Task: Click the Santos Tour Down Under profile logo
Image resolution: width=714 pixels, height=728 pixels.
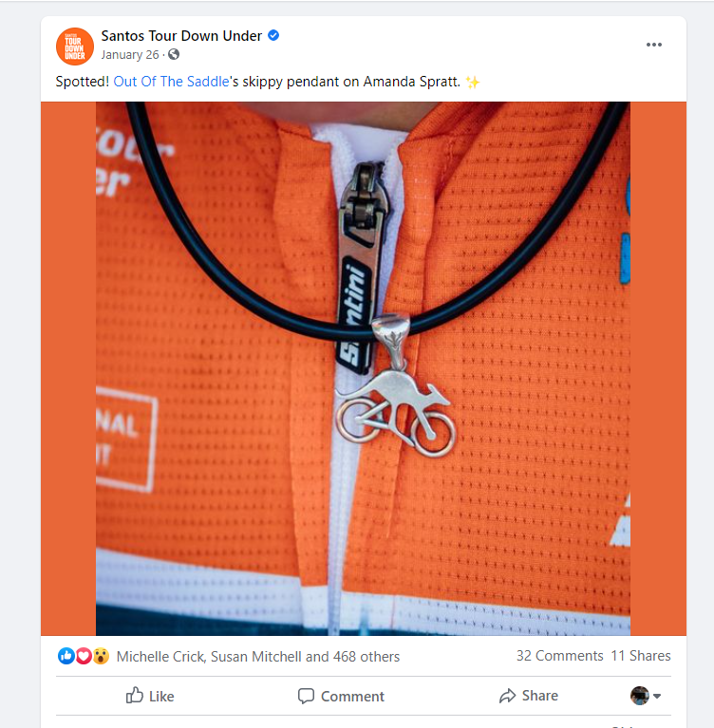Action: (75, 47)
